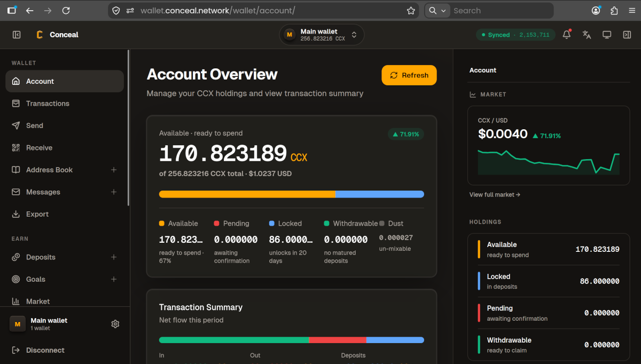The image size is (641, 364).
Task: Click the Available holdings row 170.823189
Action: 549,249
